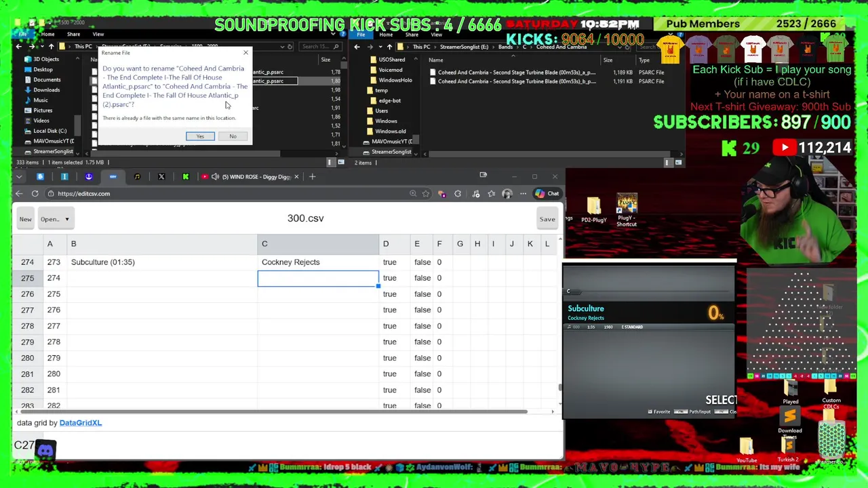Click the Subculture (01:35) cell
The width and height of the screenshot is (868, 488).
(x=163, y=262)
